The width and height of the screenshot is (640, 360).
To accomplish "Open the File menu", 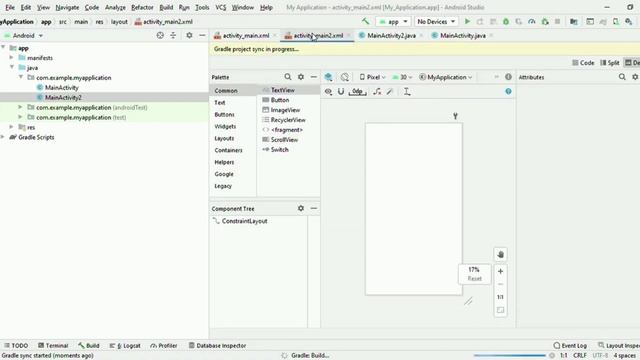I will (x=10, y=7).
